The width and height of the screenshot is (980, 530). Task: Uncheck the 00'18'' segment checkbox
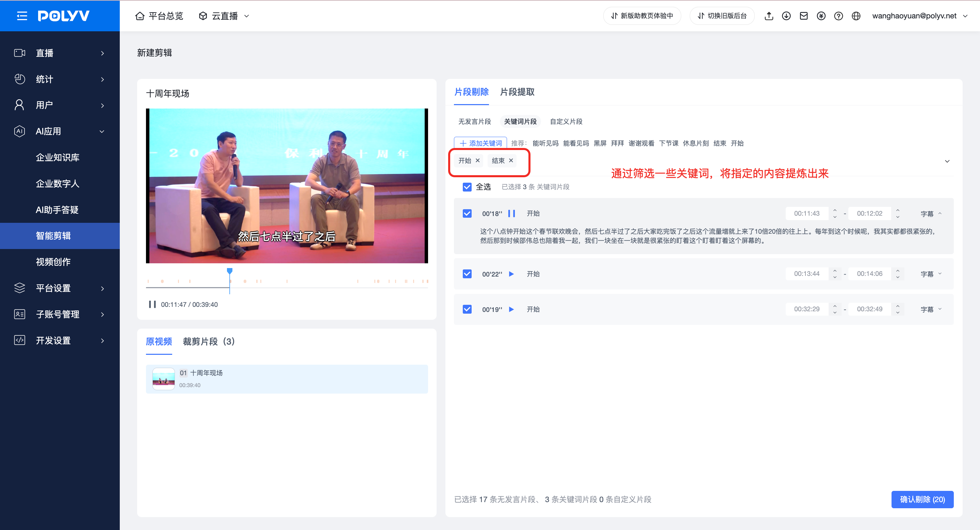coord(467,214)
